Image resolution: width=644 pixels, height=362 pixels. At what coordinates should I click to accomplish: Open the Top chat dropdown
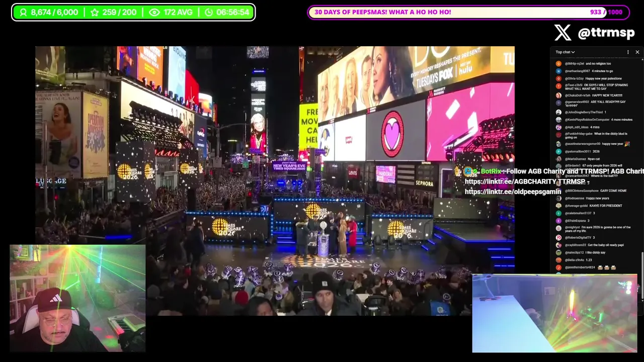[565, 52]
